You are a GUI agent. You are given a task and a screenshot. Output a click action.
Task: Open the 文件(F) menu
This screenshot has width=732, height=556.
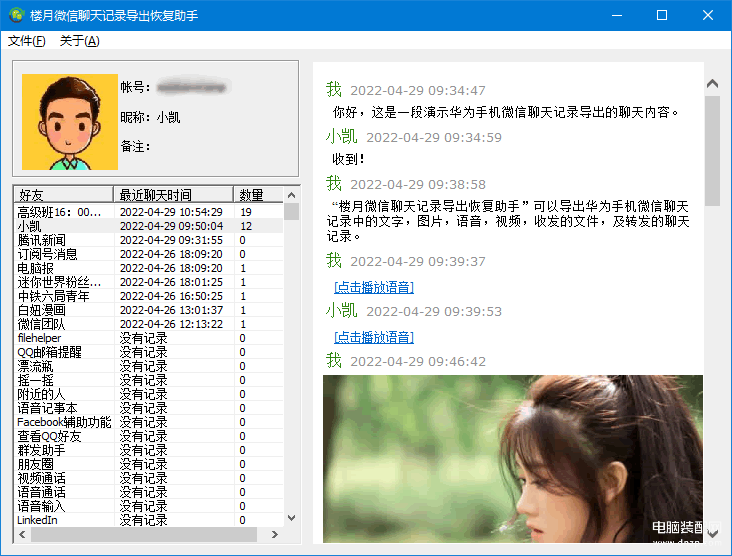[27, 41]
